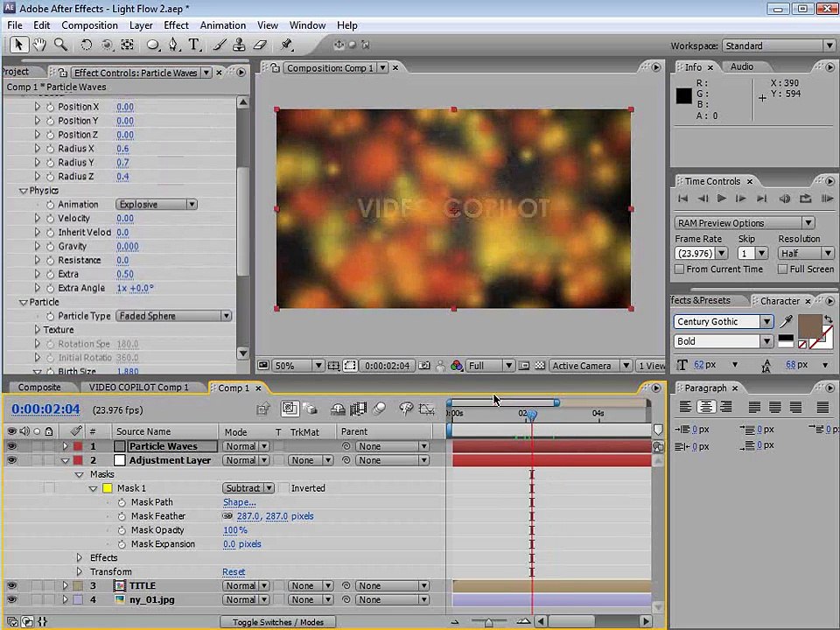Enable From Current Time checkbox
This screenshot has width=840, height=630.
[679, 269]
